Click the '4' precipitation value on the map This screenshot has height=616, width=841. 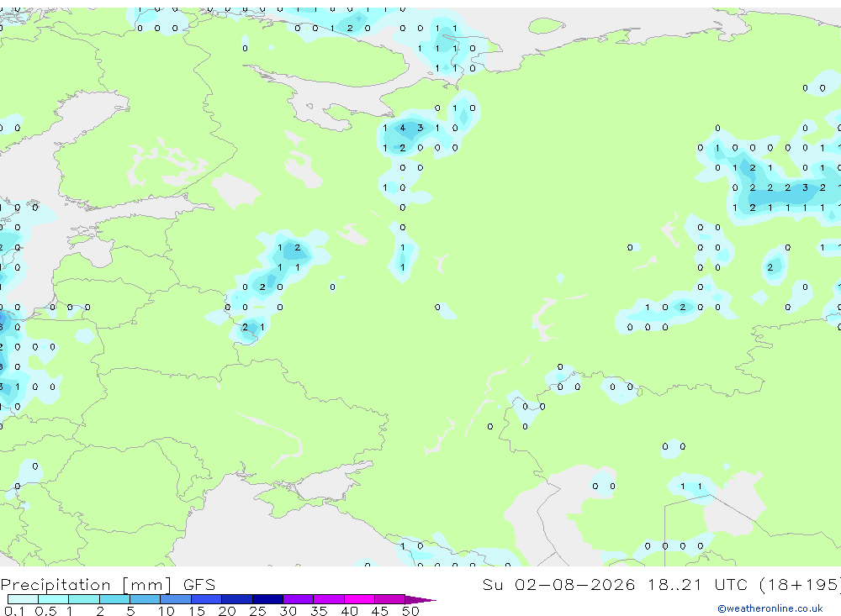[402, 128]
